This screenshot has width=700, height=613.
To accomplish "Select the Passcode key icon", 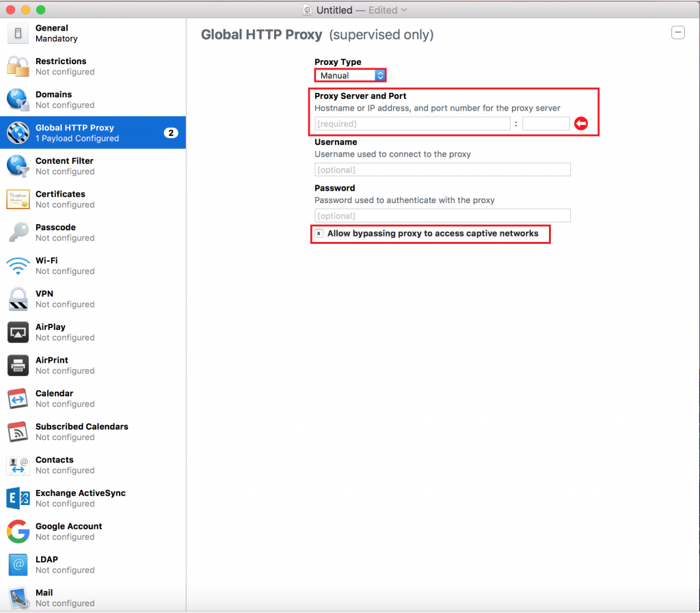I will click(x=18, y=232).
